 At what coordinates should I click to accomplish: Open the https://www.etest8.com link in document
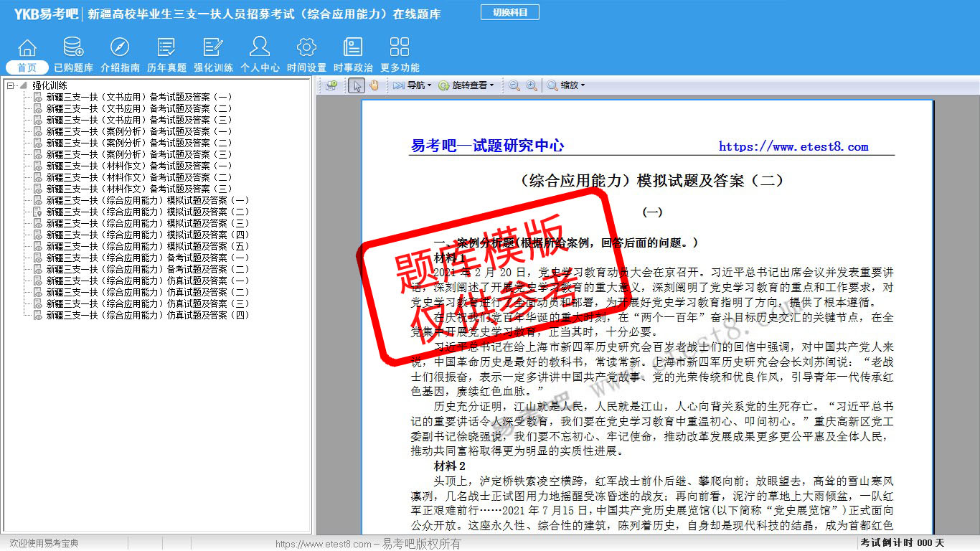tap(793, 146)
